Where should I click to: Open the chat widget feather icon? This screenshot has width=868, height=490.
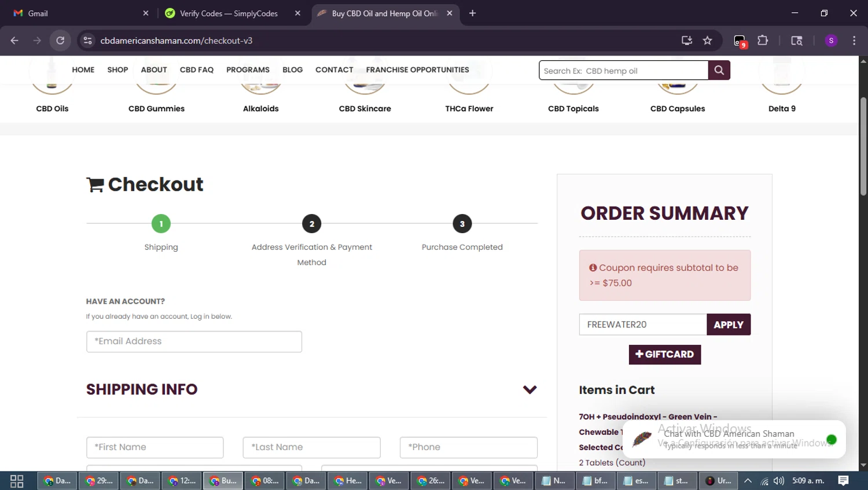coord(642,439)
